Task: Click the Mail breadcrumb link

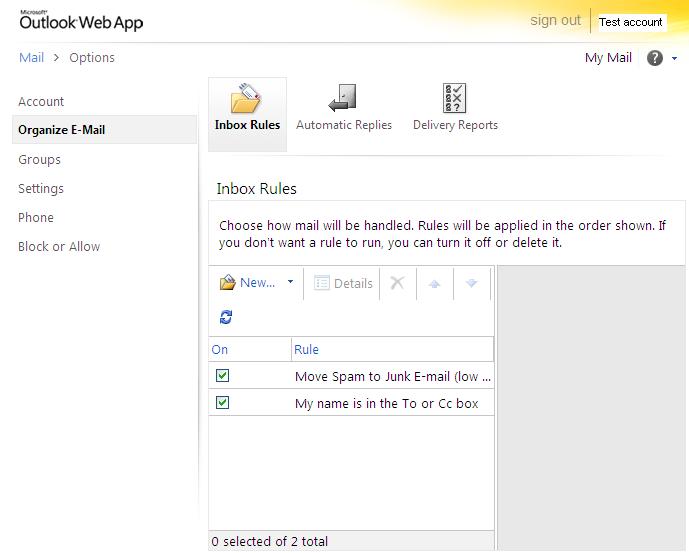Action: point(31,58)
